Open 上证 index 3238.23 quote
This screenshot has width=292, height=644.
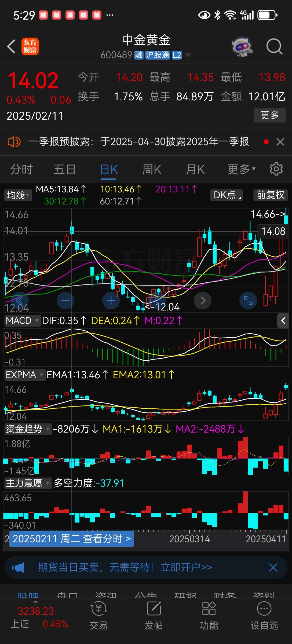[39, 617]
